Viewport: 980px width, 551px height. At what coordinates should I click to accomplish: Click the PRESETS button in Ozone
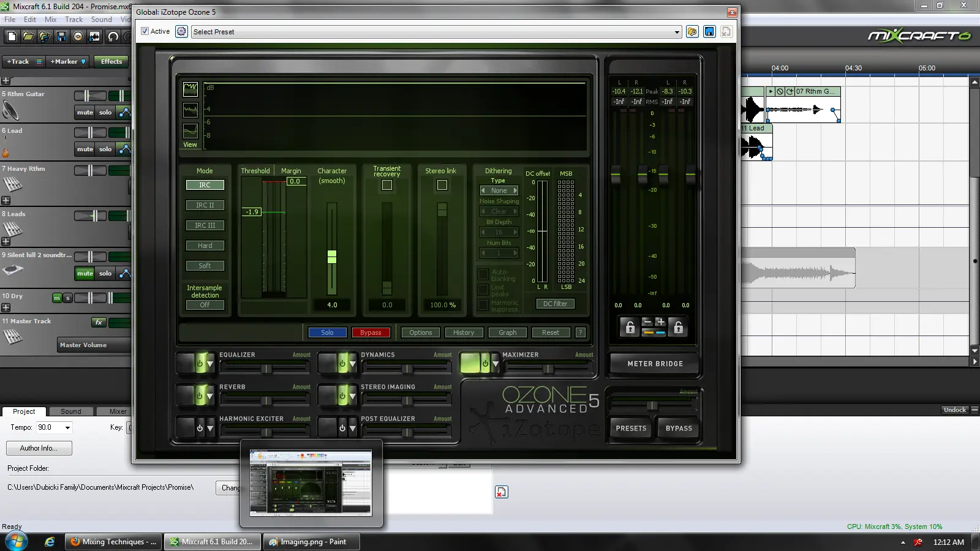tap(631, 428)
